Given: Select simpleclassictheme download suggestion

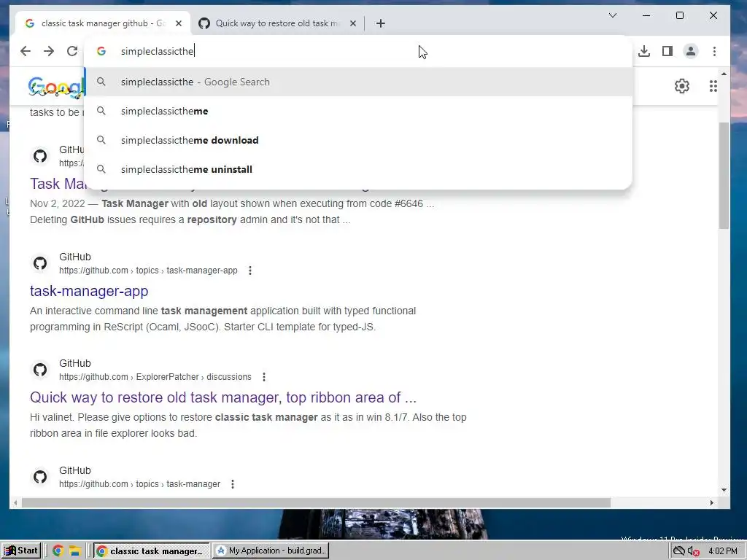Looking at the screenshot, I should [358, 140].
